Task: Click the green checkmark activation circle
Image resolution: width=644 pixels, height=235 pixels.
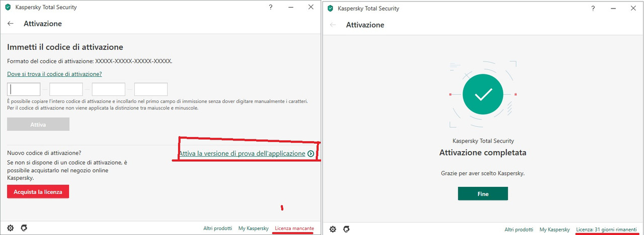Action: click(x=482, y=94)
